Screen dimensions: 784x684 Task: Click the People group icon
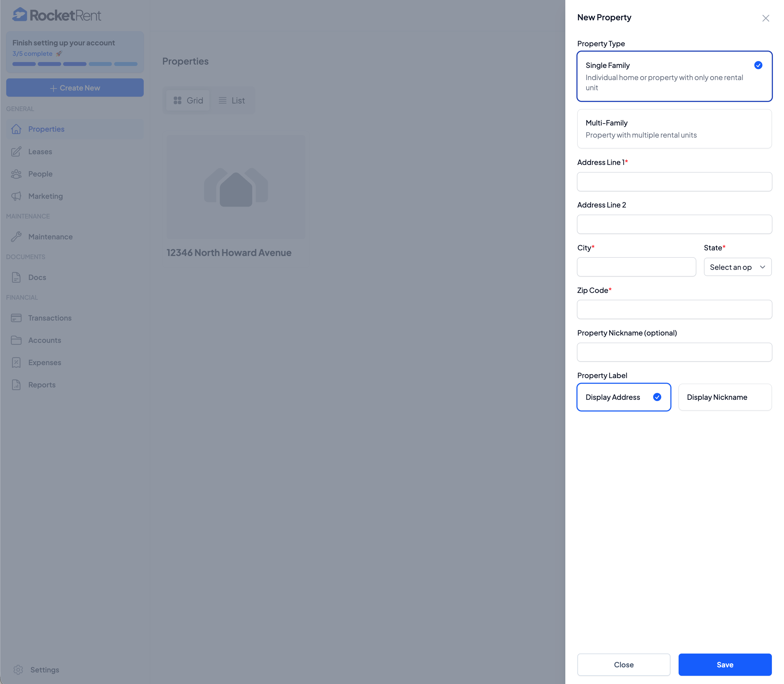point(16,174)
